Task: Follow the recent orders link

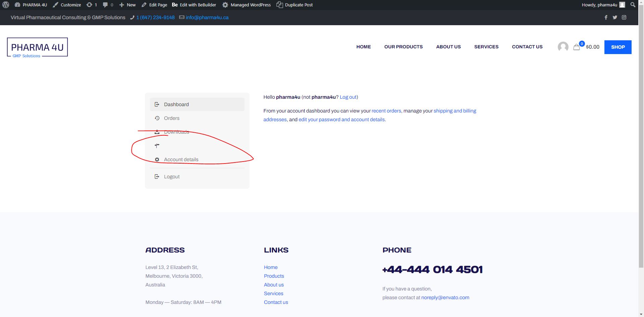Action: point(386,111)
